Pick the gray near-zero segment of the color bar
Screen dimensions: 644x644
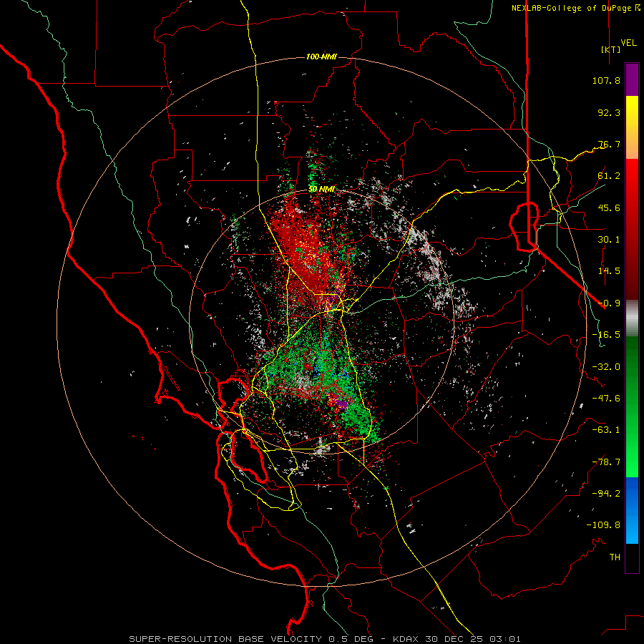[632, 318]
